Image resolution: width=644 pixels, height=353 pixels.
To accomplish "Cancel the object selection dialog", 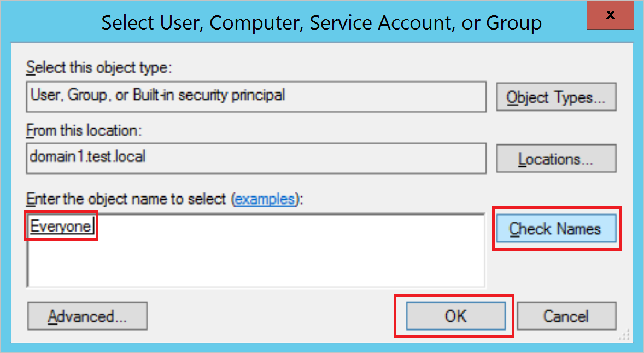I will [566, 316].
